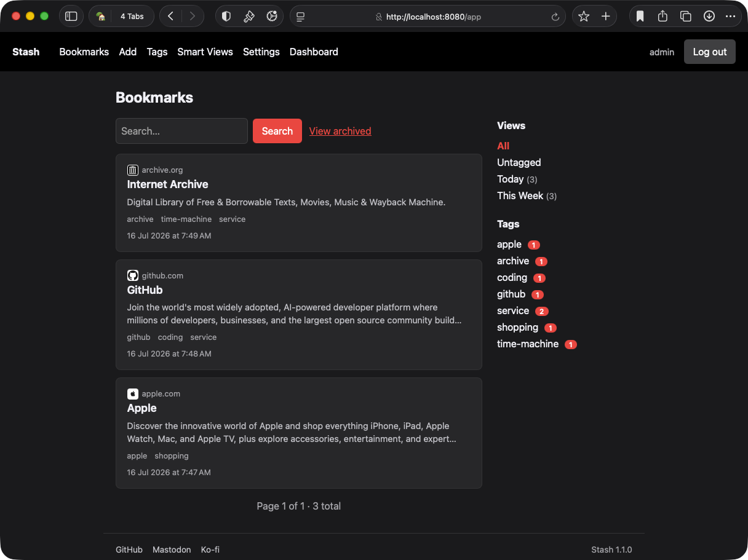Select the All view in sidebar
Image resolution: width=748 pixels, height=560 pixels.
click(x=503, y=146)
